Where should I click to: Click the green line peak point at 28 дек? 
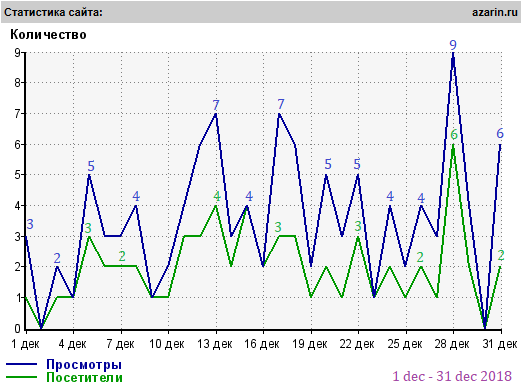(453, 145)
